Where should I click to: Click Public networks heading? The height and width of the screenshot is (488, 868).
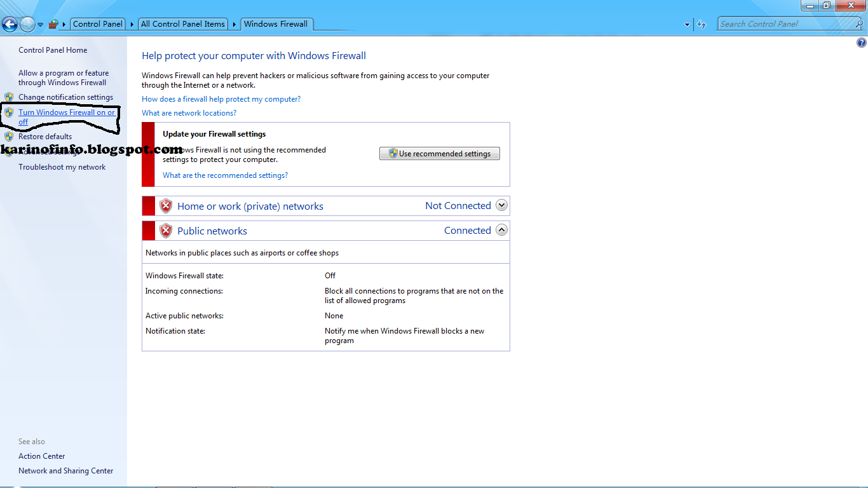pos(212,231)
